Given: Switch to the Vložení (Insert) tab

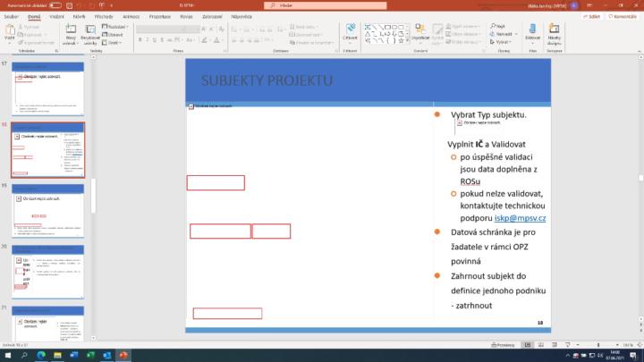Looking at the screenshot, I should 56,16.
